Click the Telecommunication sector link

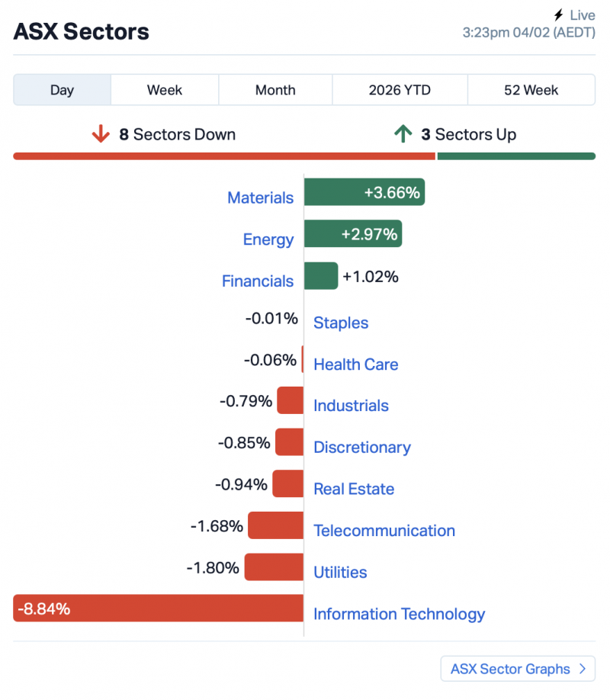[384, 531]
